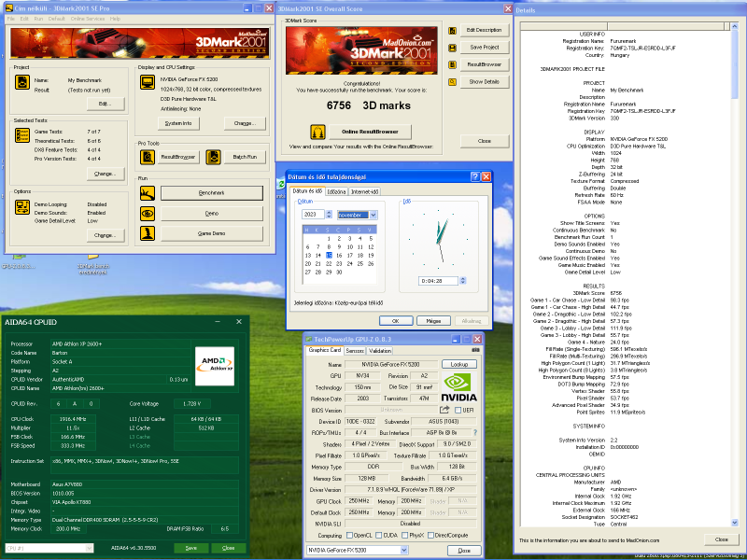Click the ResultBrowser icon in Overall Score window
Viewport: 747px width, 560px height.
click(x=452, y=64)
